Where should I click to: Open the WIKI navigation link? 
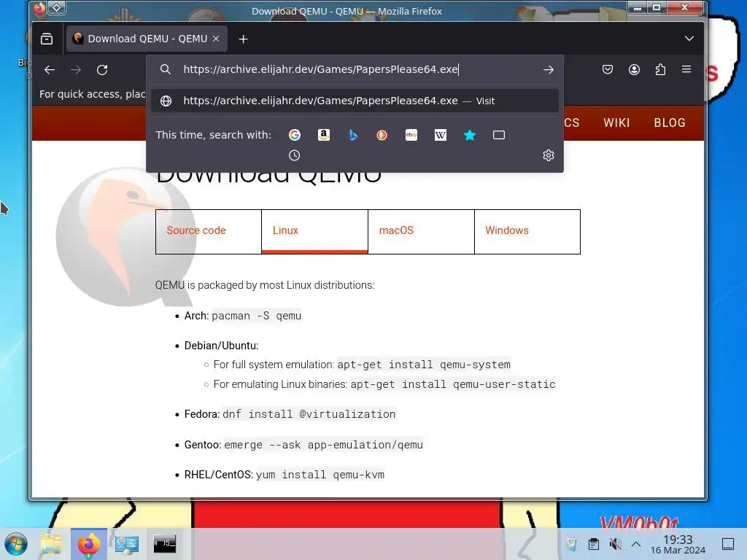click(616, 122)
